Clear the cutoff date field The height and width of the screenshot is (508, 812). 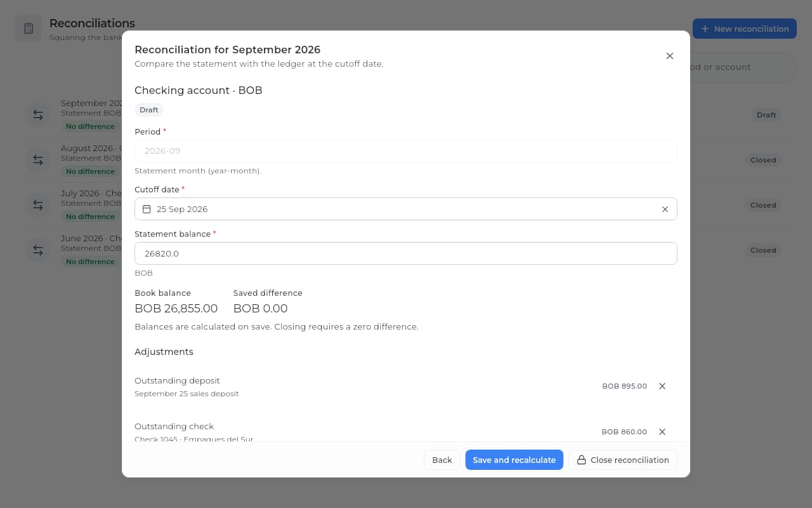coord(665,209)
